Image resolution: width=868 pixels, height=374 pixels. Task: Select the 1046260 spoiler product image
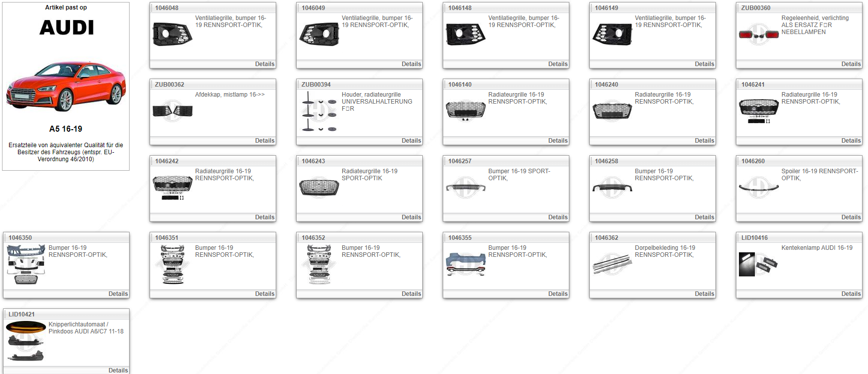click(758, 187)
